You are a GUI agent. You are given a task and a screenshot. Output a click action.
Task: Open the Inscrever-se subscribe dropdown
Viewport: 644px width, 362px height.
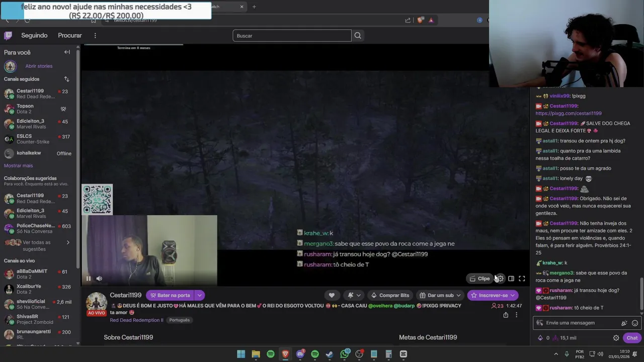[x=493, y=295]
